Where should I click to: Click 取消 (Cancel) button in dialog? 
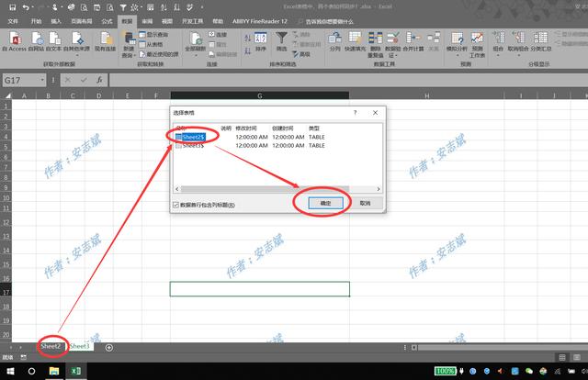click(365, 203)
